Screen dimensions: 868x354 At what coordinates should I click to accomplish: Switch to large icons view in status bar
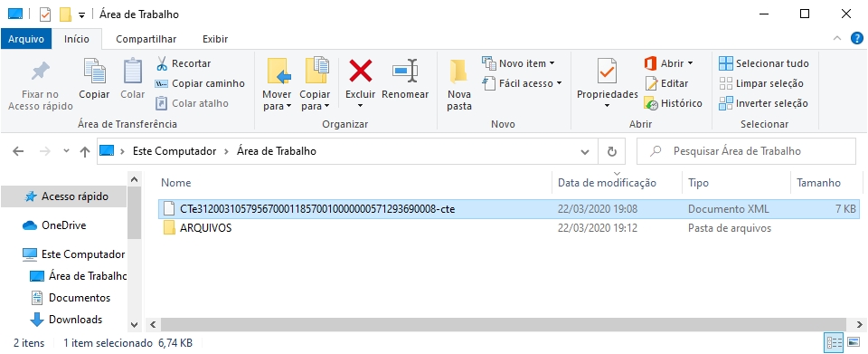pyautogui.click(x=854, y=342)
